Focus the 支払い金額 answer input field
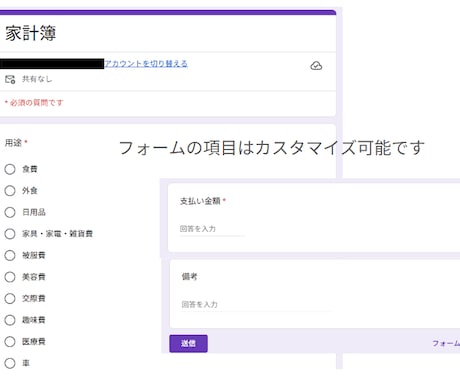The image size is (460, 380). coord(212,229)
